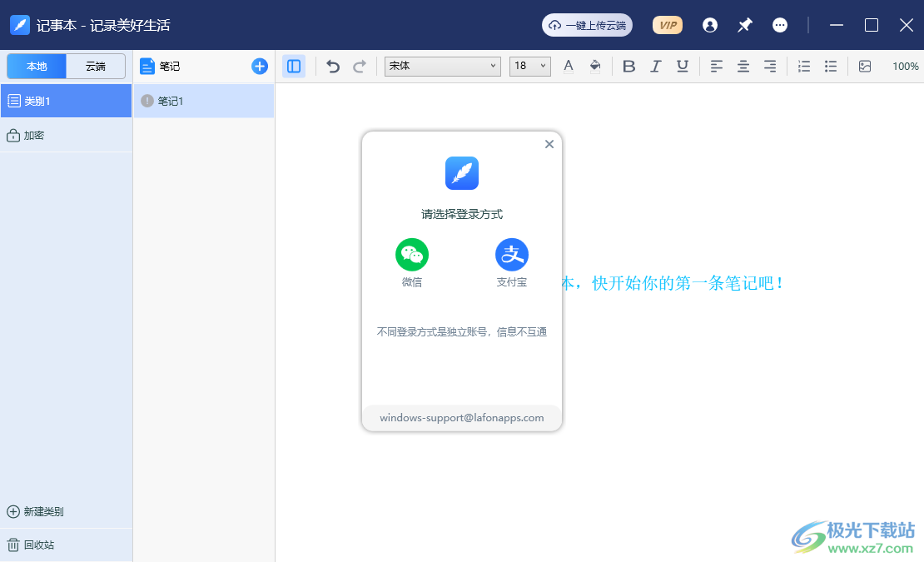Click the 微信 label under the WeChat icon
The image size is (924, 562).
412,282
